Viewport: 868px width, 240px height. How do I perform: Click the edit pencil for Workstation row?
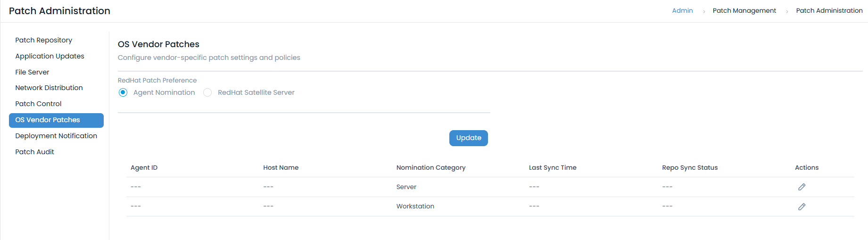tap(802, 207)
